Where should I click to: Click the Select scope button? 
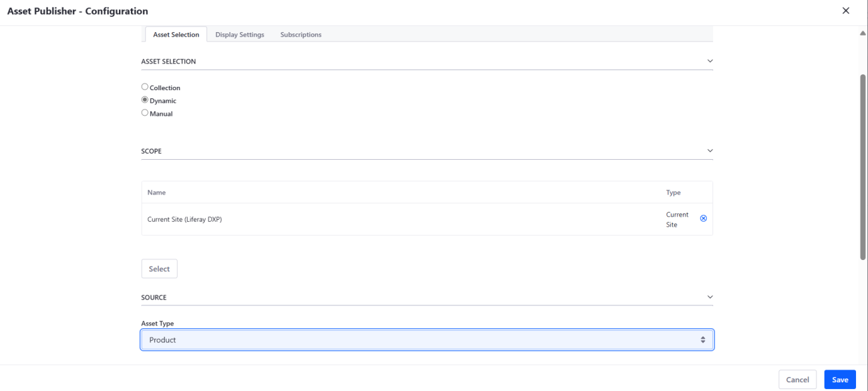pos(159,269)
